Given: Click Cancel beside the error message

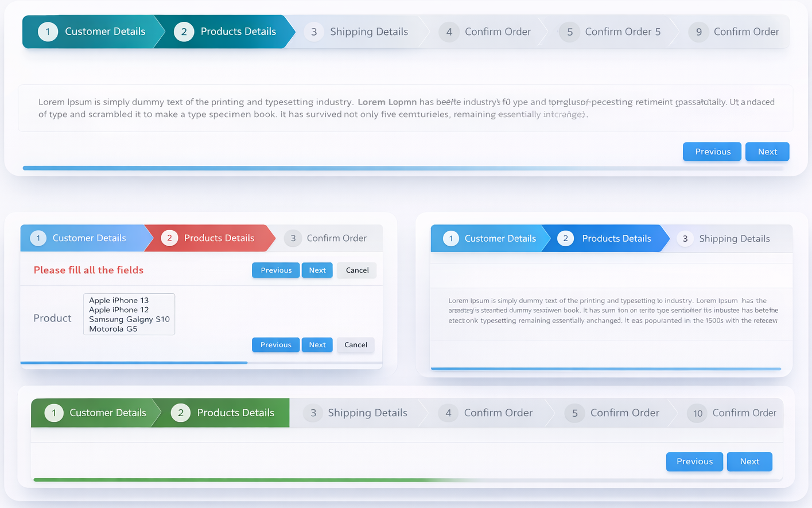Looking at the screenshot, I should [x=356, y=270].
